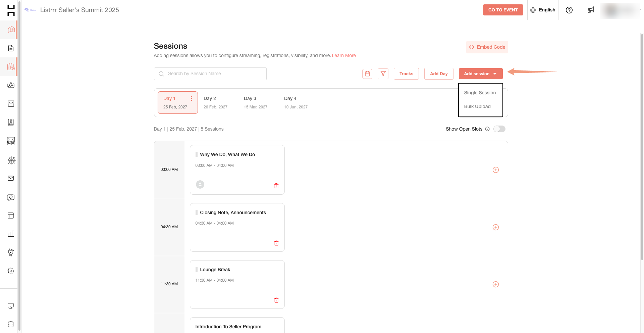Choose Single Session from the menu
Screen dimensions: 644x333
[480, 93]
